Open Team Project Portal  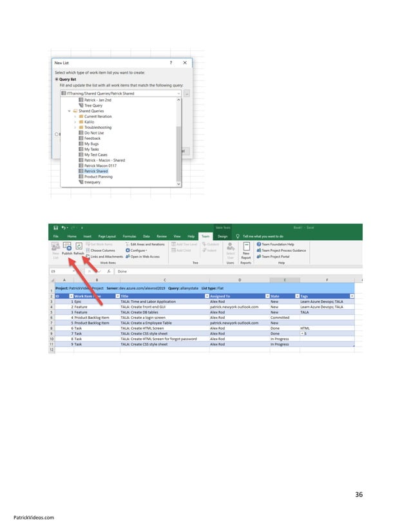coord(273,256)
